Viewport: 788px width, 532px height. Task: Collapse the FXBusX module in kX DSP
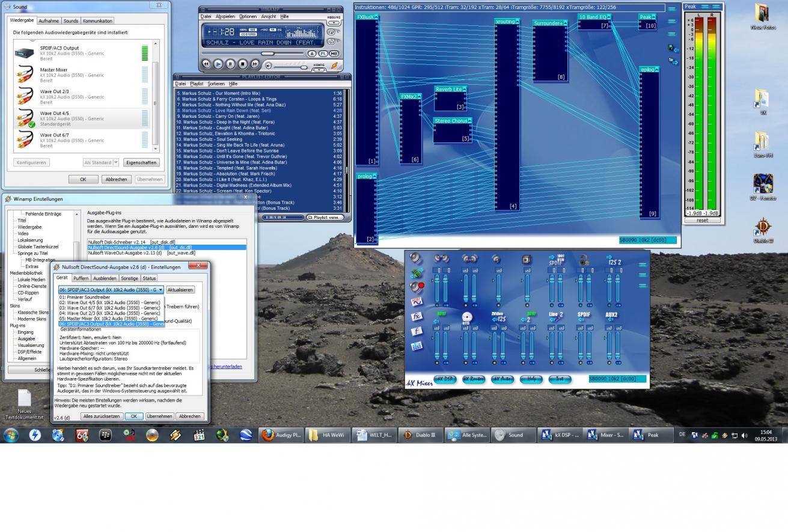[376, 17]
